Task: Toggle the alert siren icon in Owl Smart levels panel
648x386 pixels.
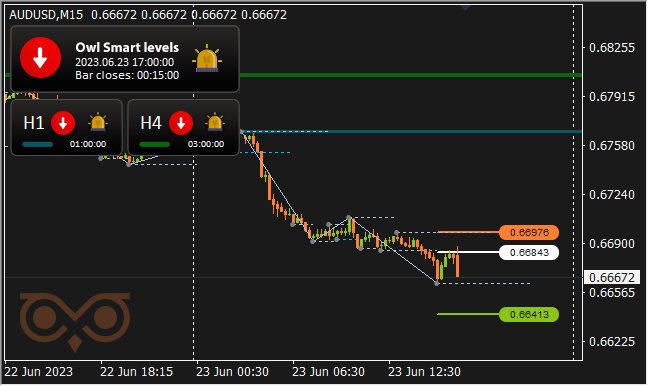Action: 207,59
